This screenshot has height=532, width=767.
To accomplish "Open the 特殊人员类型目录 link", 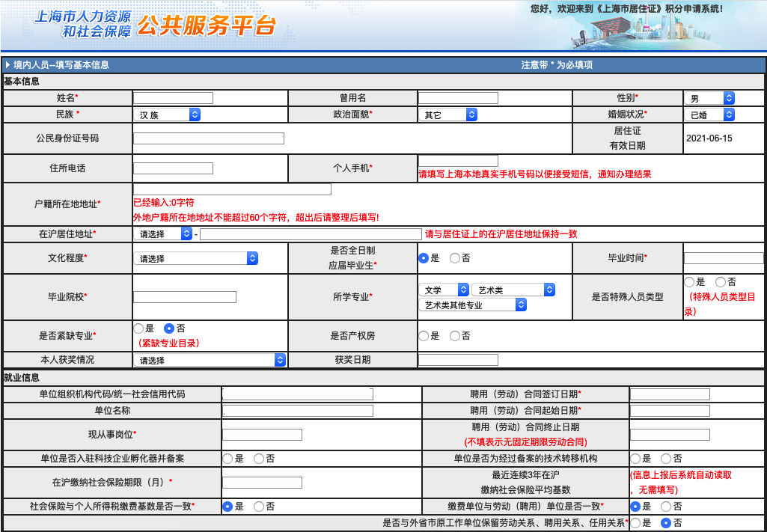I will click(721, 304).
